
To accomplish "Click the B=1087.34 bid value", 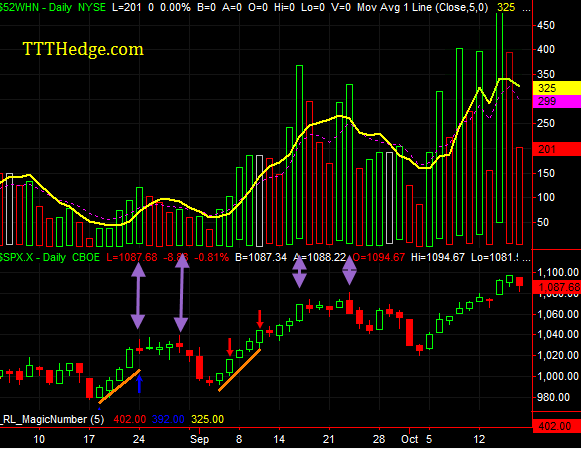I will (261, 257).
